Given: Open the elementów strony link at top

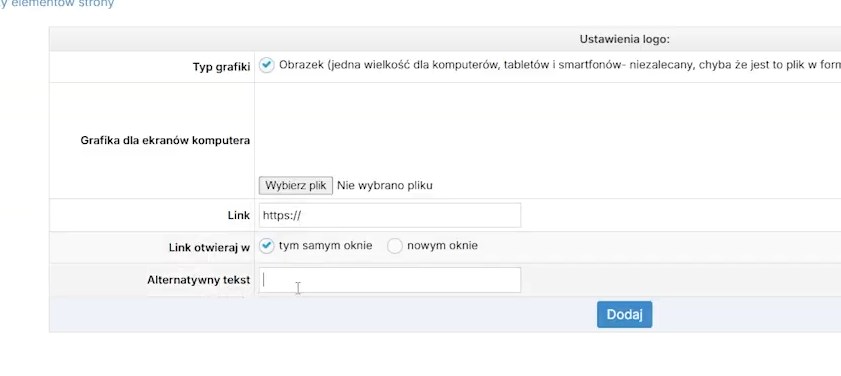Looking at the screenshot, I should [57, 3].
